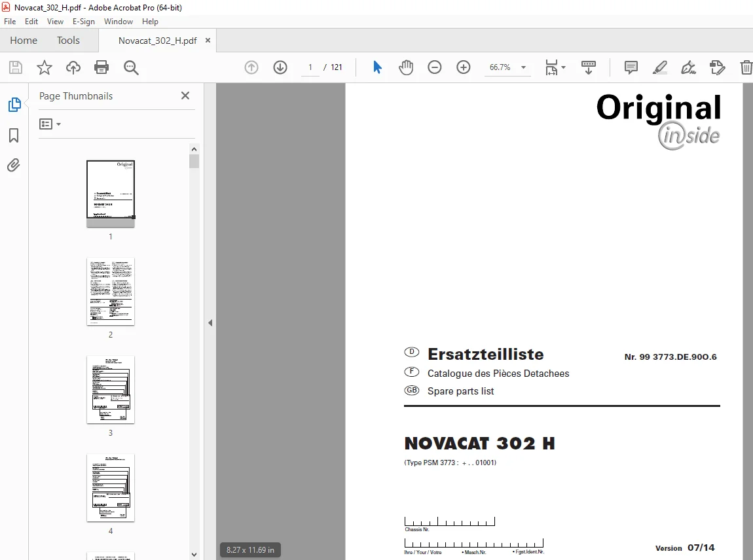Select page 4 thumbnail
Screen dimensions: 753x560
(111, 487)
